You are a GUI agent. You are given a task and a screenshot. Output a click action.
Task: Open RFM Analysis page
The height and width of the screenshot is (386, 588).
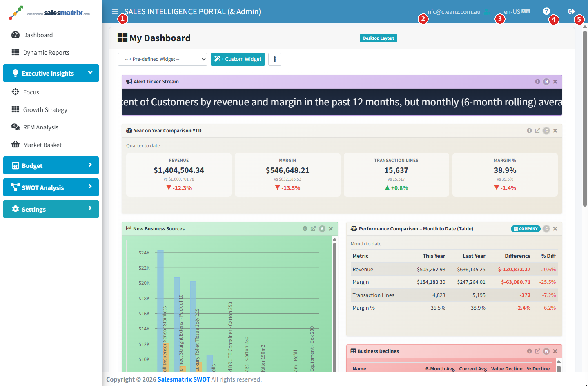click(51, 127)
